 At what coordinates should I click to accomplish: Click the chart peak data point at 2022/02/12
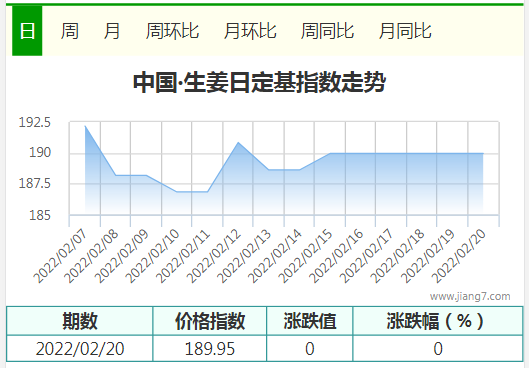pyautogui.click(x=238, y=142)
